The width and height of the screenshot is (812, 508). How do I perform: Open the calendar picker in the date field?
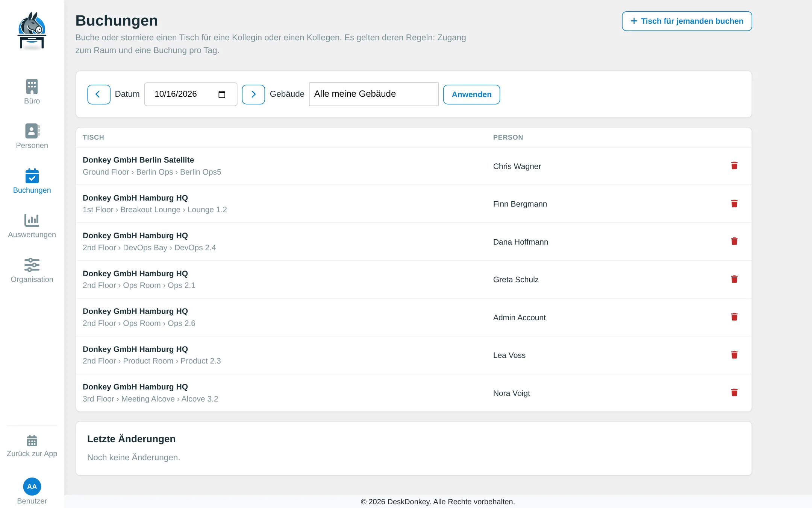click(222, 94)
